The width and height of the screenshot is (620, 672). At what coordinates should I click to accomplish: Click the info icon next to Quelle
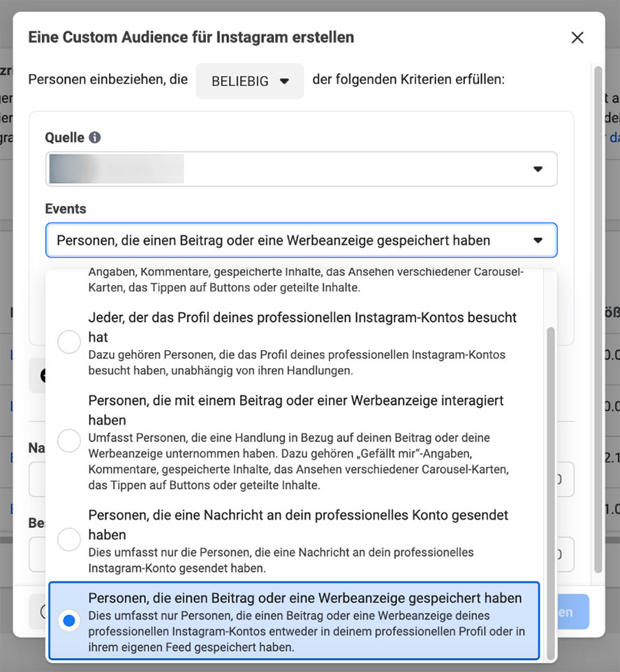[95, 137]
